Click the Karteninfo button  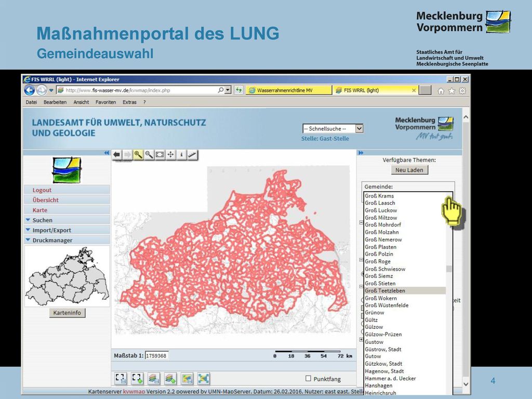(x=67, y=312)
